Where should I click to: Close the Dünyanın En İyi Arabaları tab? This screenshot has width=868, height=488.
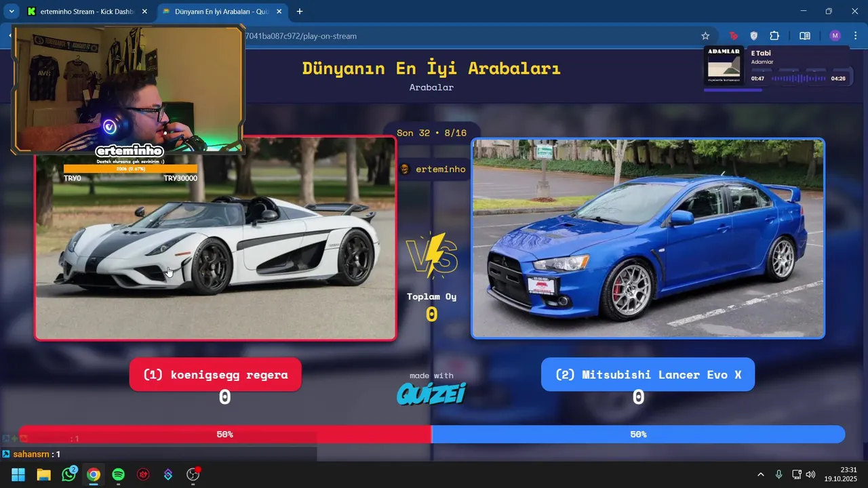pyautogui.click(x=279, y=12)
